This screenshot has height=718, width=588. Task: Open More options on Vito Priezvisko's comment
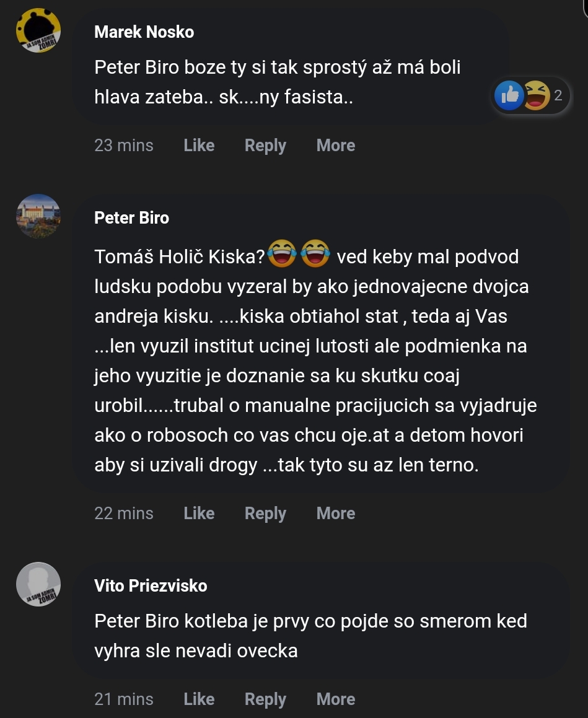[x=336, y=699]
